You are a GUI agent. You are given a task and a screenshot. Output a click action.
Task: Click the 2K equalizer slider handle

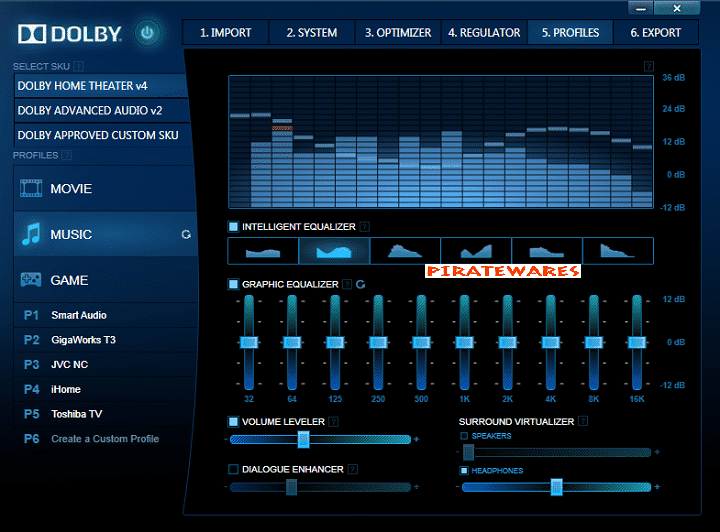[x=508, y=342]
